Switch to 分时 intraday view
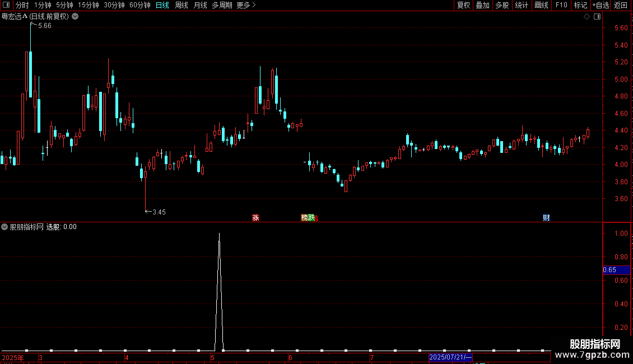633x364 pixels. click(22, 5)
